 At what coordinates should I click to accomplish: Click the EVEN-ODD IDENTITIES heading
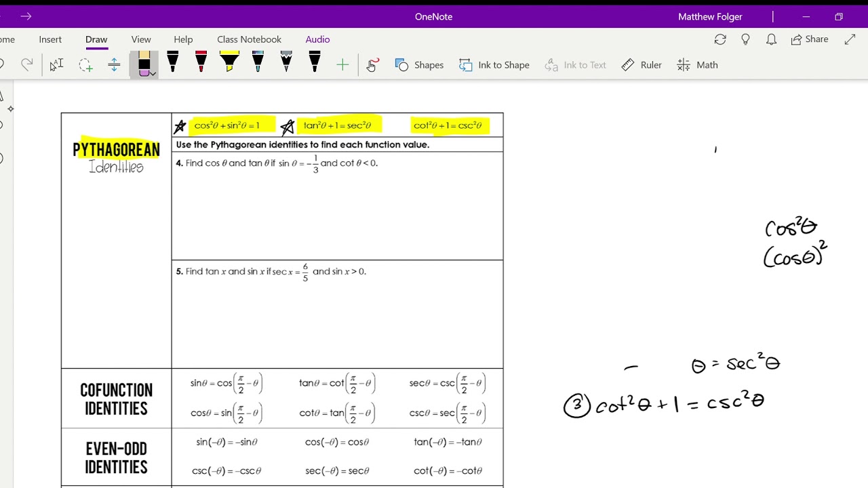click(x=116, y=458)
